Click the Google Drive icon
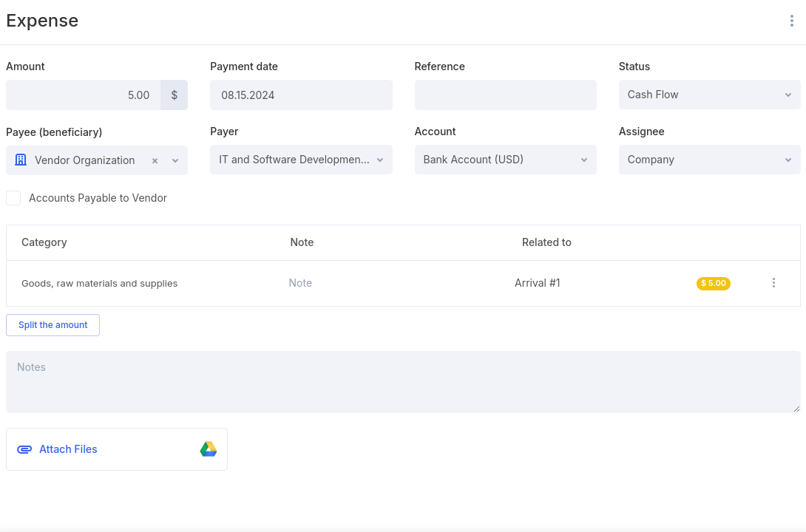Image resolution: width=806 pixels, height=532 pixels. tap(208, 449)
